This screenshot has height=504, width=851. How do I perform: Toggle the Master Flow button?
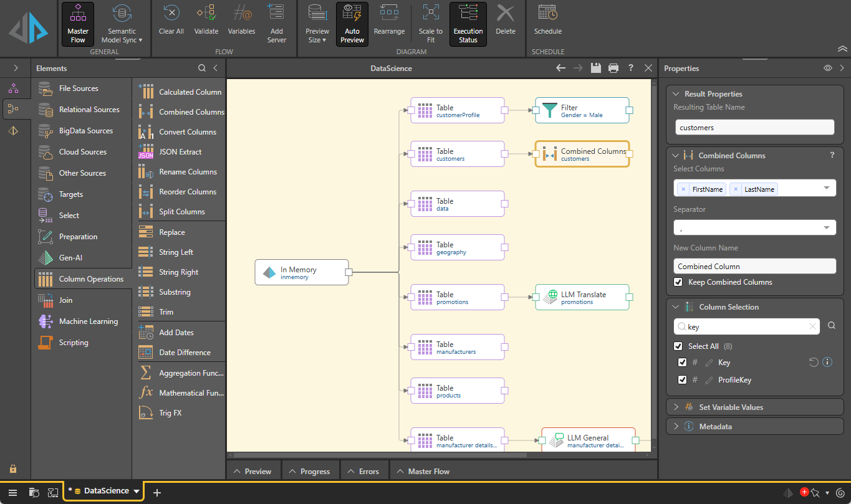(x=78, y=24)
